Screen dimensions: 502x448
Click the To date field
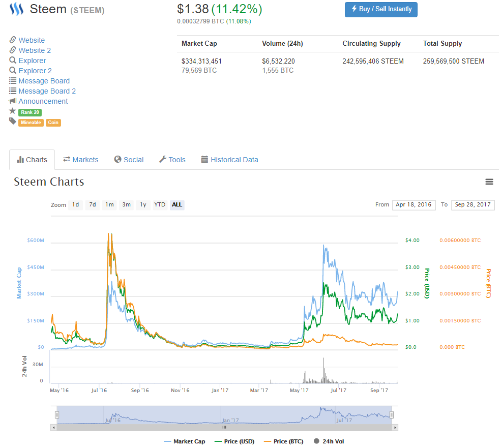click(x=473, y=205)
